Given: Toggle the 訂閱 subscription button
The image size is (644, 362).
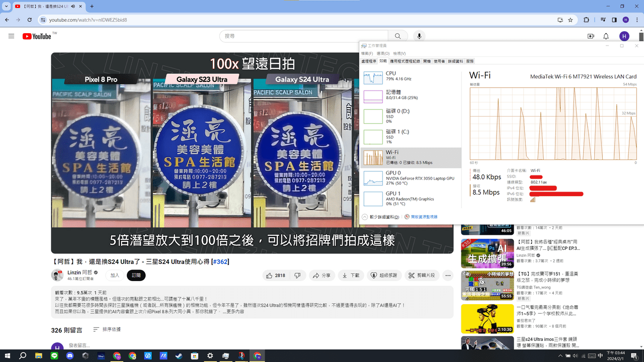Looking at the screenshot, I should 136,276.
